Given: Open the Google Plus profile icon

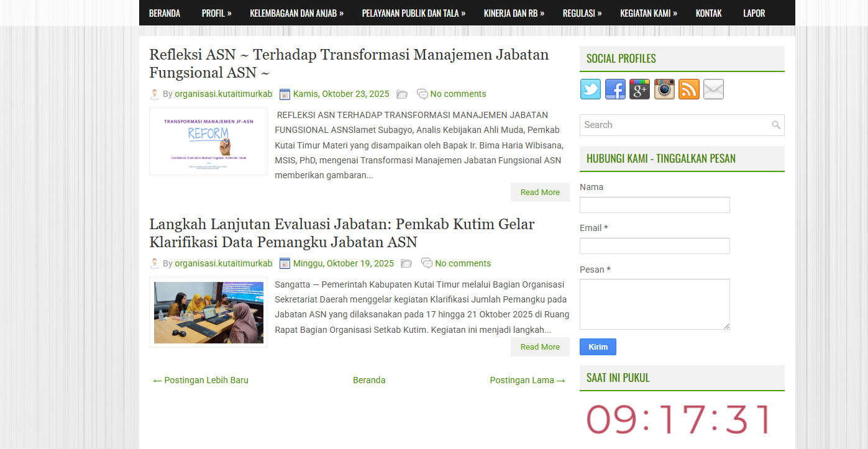Looking at the screenshot, I should tap(639, 89).
